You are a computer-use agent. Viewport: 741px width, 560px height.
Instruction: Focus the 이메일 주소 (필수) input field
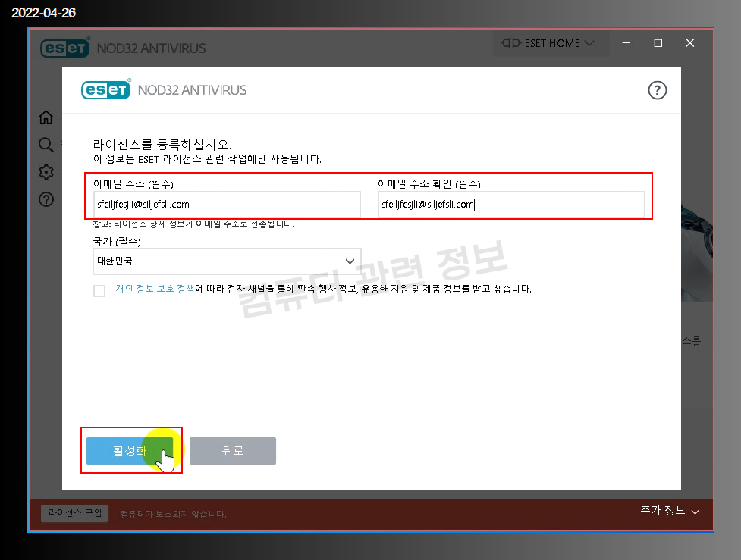click(227, 205)
